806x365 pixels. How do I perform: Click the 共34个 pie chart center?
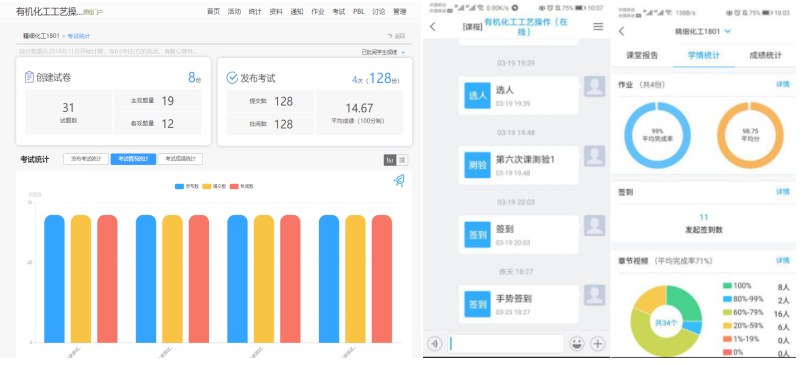click(666, 323)
